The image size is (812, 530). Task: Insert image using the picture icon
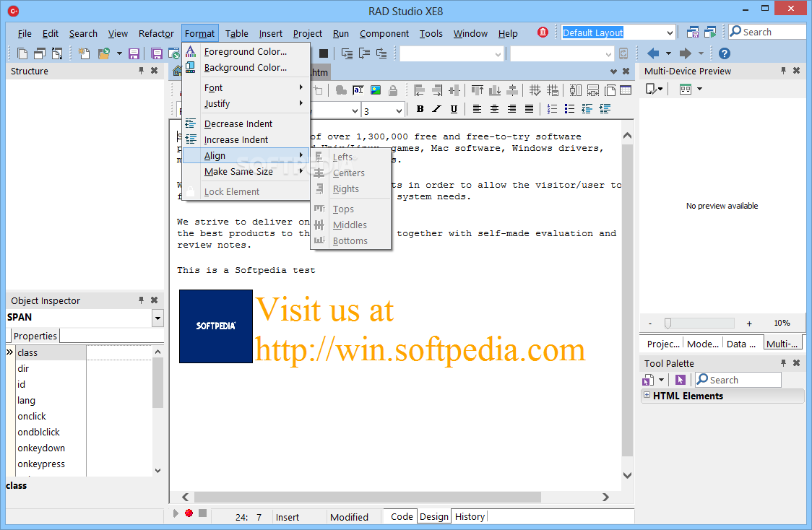point(376,90)
